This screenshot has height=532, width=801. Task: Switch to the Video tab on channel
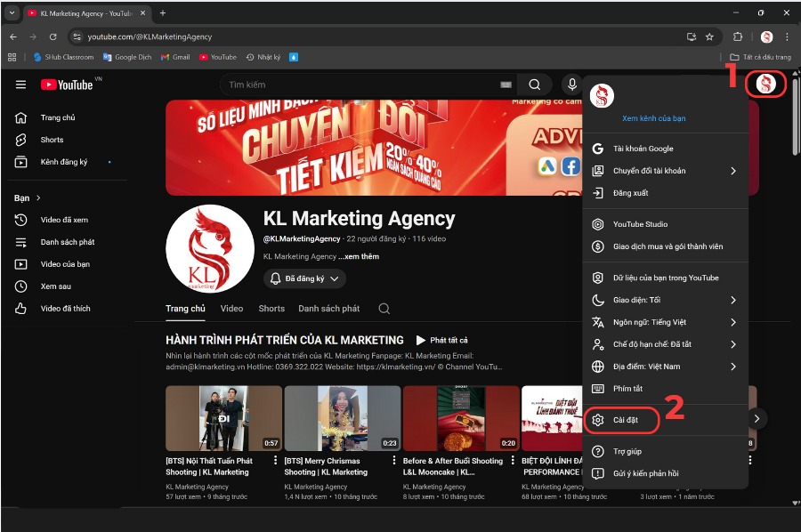coord(231,309)
